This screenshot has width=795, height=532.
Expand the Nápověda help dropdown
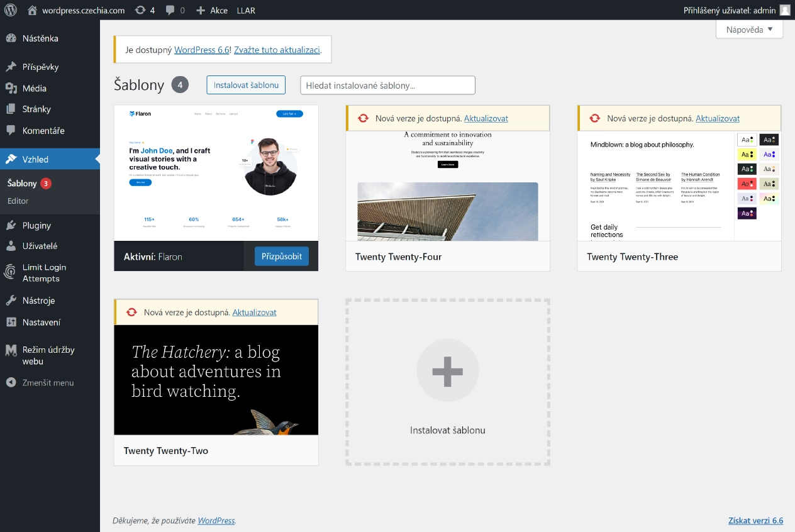coord(749,30)
